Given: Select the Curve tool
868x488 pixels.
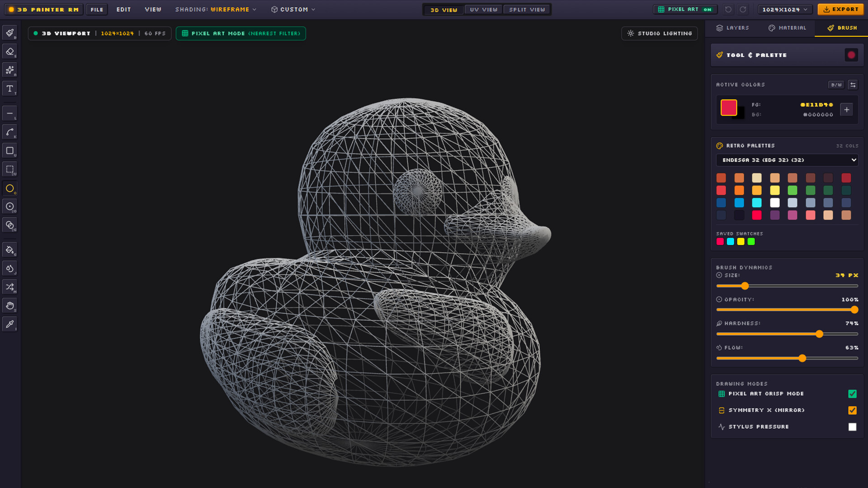Looking at the screenshot, I should pos(10,132).
